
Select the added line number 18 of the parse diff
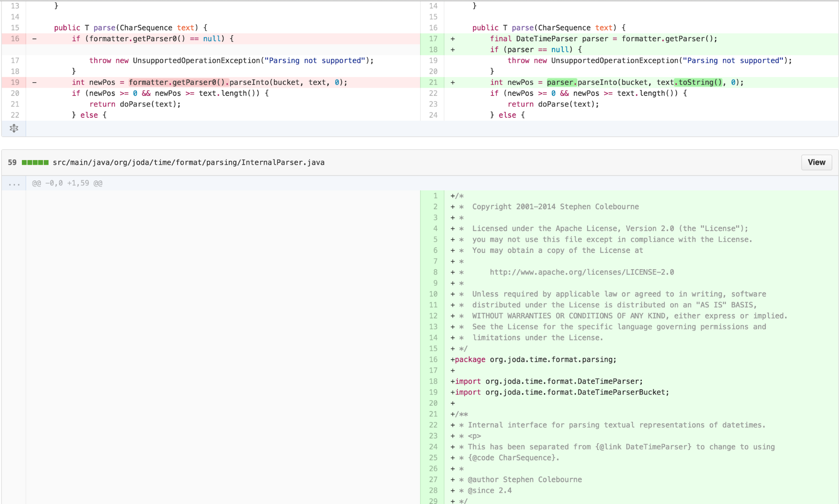coord(433,49)
